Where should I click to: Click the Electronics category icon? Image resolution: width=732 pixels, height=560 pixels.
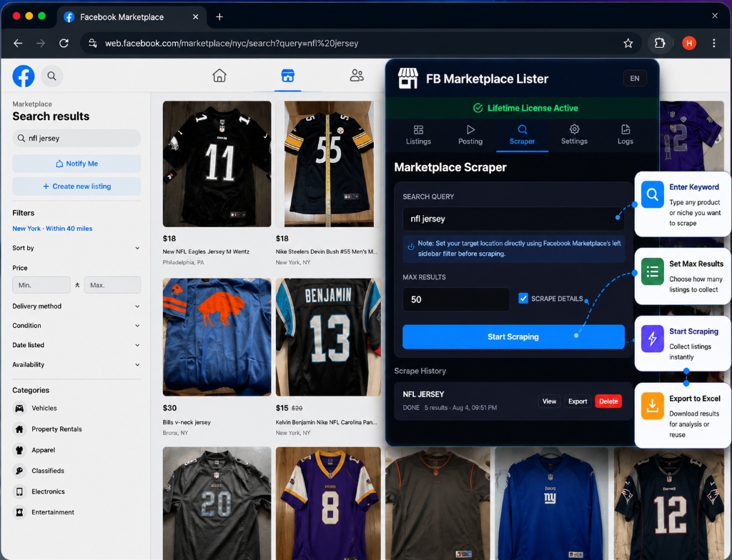pos(19,491)
